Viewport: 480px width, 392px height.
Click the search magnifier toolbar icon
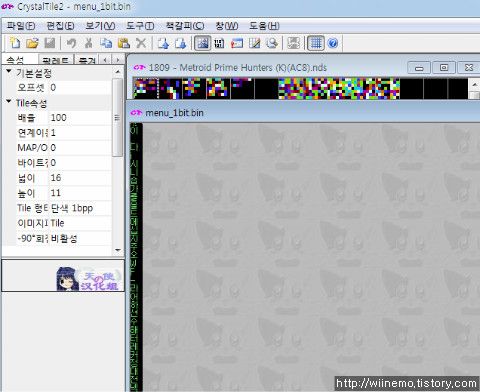(272, 43)
